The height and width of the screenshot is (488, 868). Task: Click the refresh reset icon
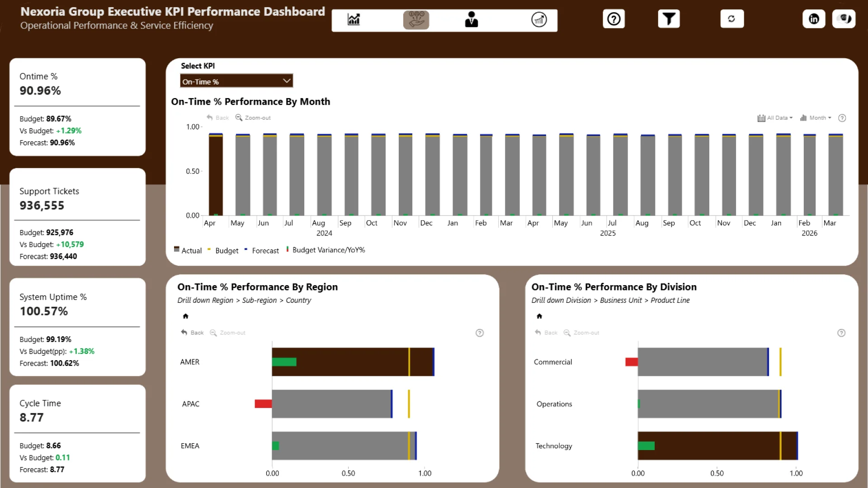point(731,19)
